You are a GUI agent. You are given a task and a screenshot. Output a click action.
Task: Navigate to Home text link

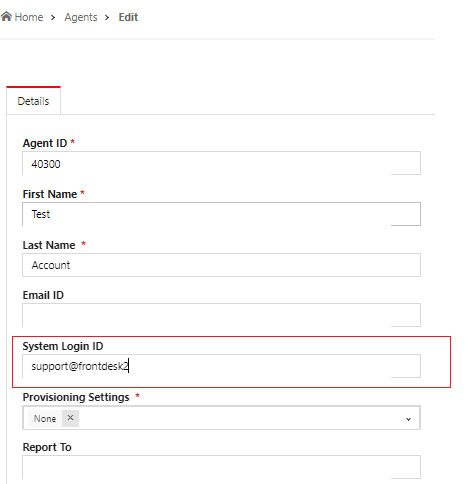[29, 17]
